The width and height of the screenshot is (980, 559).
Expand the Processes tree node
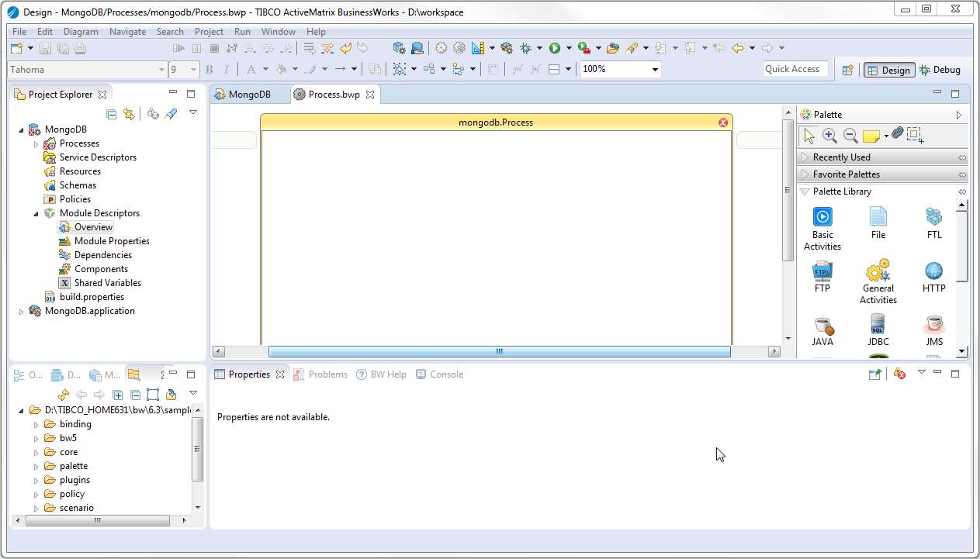(x=36, y=143)
